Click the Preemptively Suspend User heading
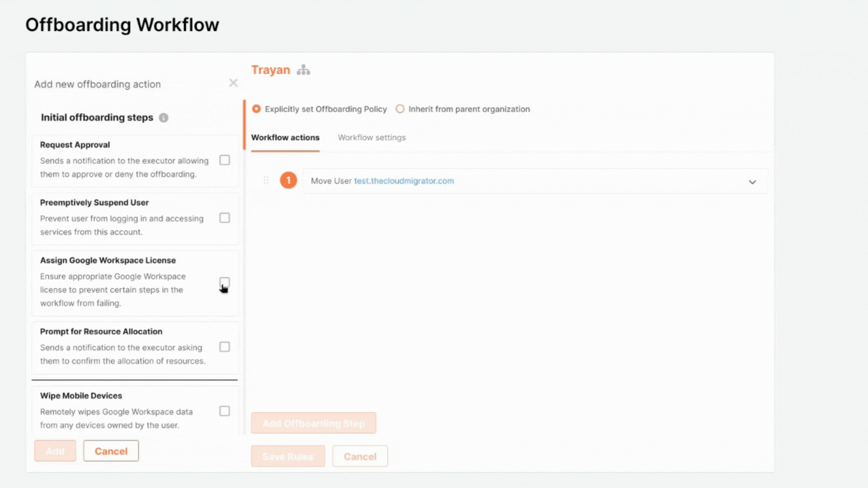This screenshot has width=868, height=488. pos(94,202)
